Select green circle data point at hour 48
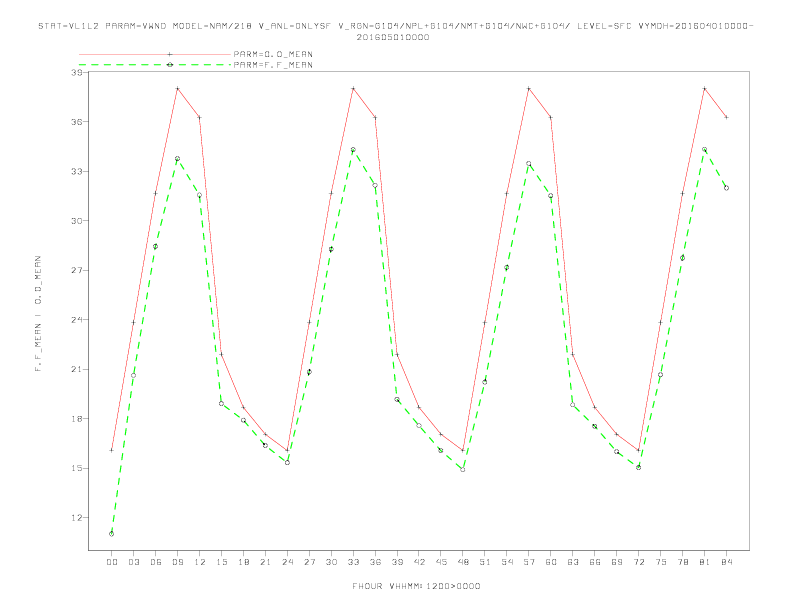The width and height of the screenshot is (792, 612). tap(463, 470)
